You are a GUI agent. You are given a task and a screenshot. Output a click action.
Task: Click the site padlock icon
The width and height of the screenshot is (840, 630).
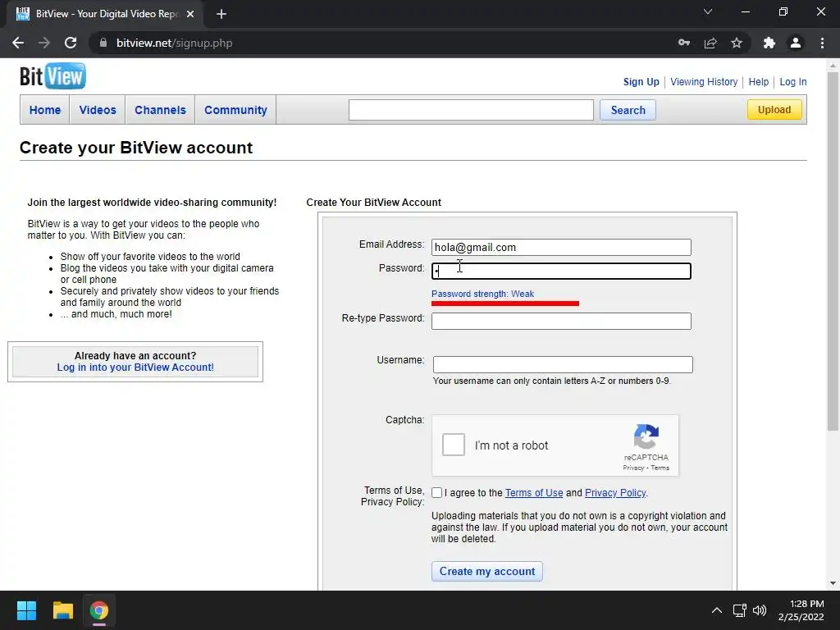click(103, 43)
